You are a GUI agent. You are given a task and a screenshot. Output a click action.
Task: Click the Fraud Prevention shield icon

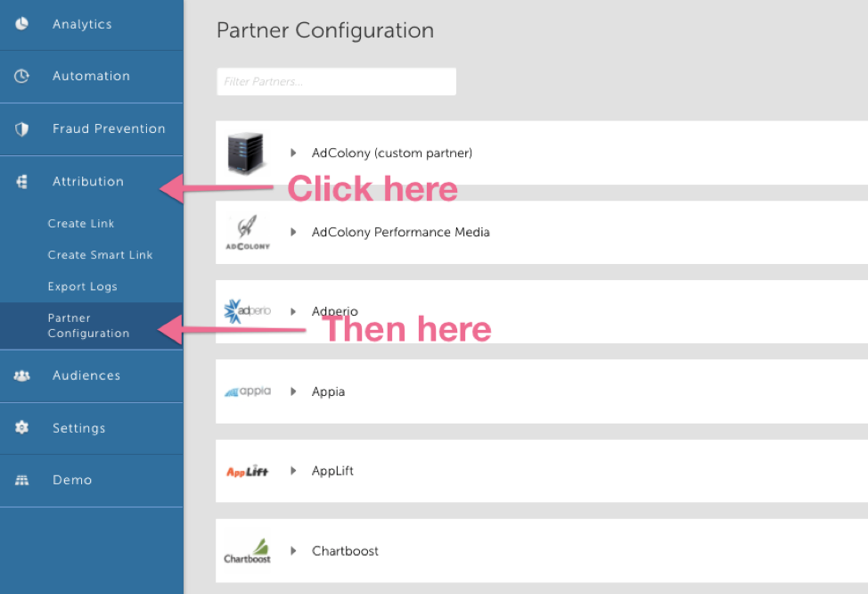[x=22, y=129]
